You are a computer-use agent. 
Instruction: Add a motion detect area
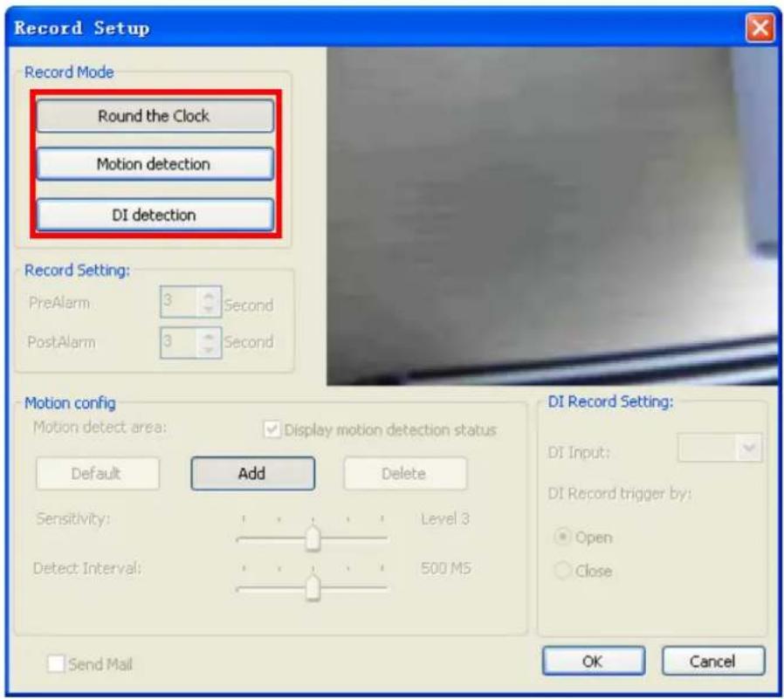tap(252, 473)
